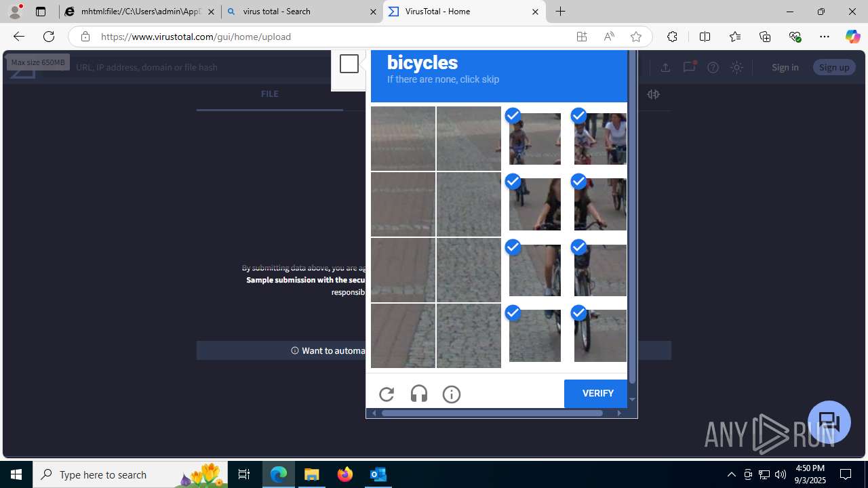Deselect third-row rightmost tile with bike basket
Image resolution: width=868 pixels, height=488 pixels.
(600, 270)
